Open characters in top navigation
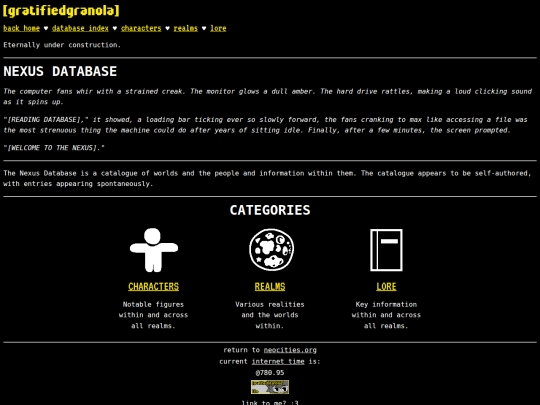The height and width of the screenshot is (405, 540). pyautogui.click(x=141, y=28)
